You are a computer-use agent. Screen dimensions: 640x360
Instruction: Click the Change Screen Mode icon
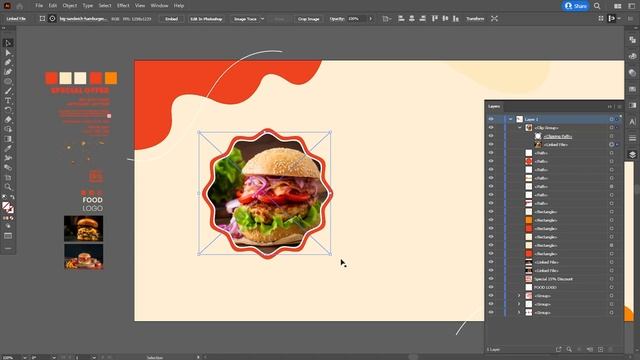point(8,236)
